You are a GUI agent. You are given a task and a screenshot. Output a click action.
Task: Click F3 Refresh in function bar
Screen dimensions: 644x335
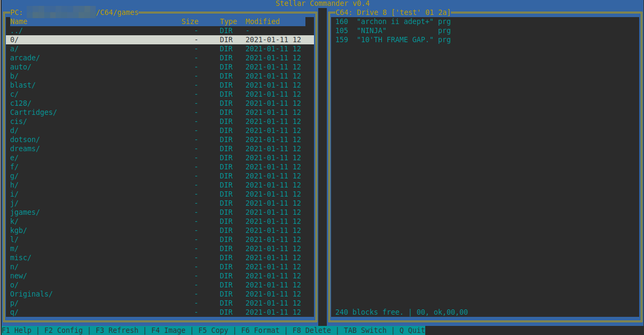[x=117, y=330]
